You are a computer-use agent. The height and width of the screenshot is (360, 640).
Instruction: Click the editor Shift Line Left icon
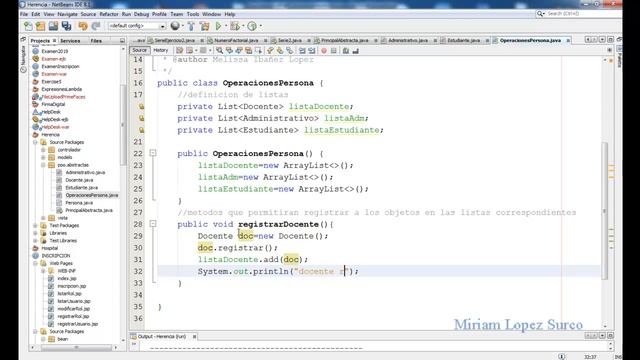[302, 51]
